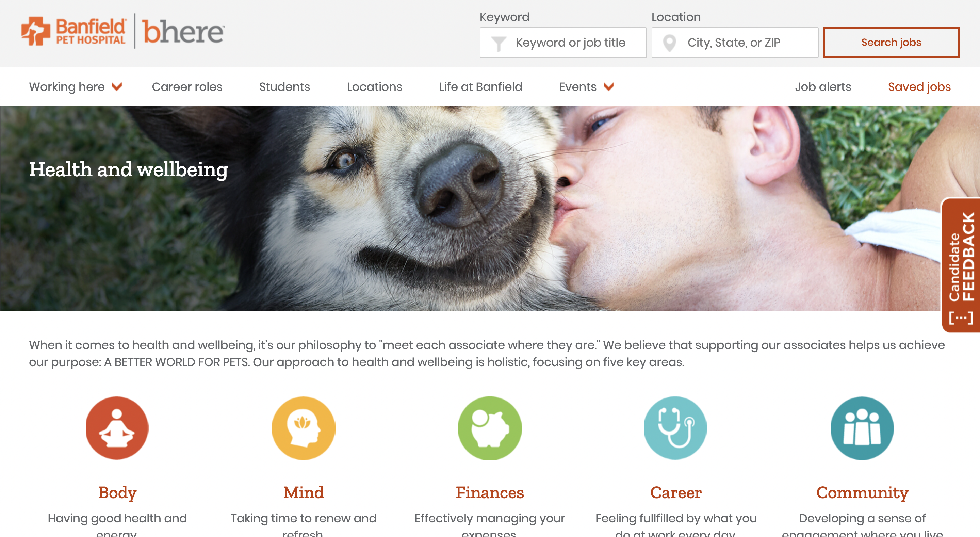Click the Keyword or job title field
980x537 pixels.
563,42
